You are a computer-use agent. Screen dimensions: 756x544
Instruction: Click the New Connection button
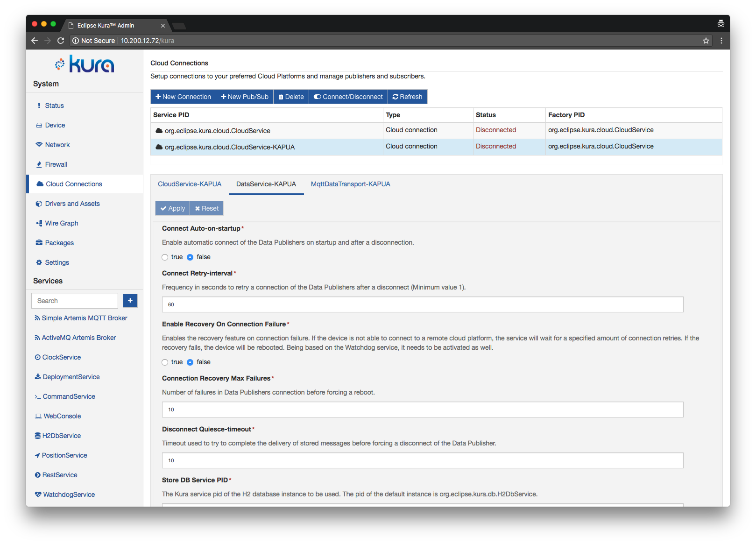183,97
